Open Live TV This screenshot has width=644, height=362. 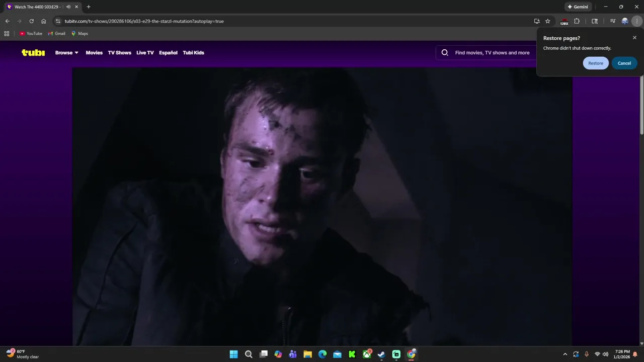145,52
